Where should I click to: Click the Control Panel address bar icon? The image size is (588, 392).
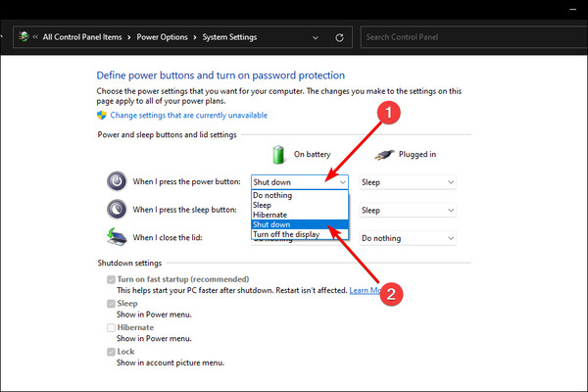tap(24, 37)
